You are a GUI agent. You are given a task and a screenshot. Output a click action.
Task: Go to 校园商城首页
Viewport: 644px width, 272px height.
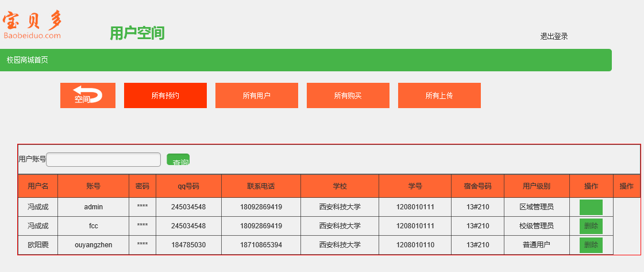tap(28, 60)
